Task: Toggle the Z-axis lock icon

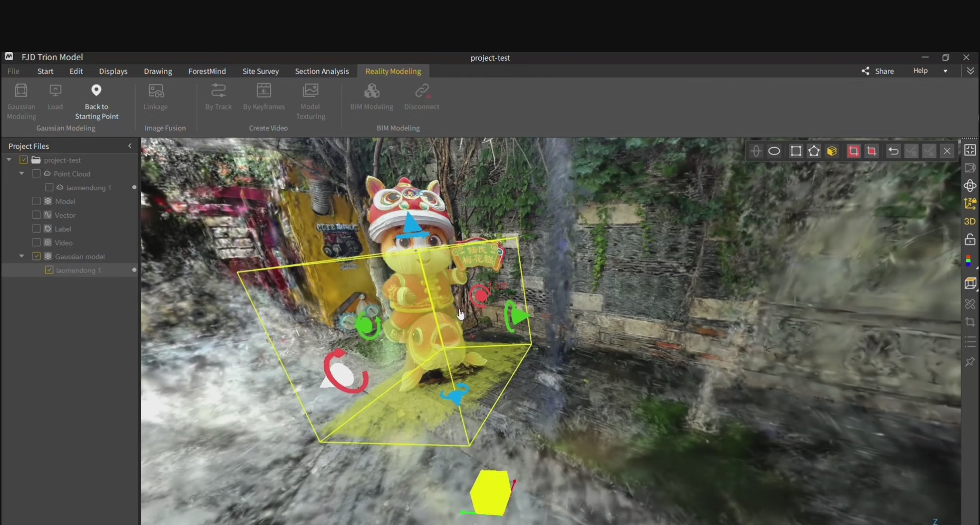Action: point(970,204)
